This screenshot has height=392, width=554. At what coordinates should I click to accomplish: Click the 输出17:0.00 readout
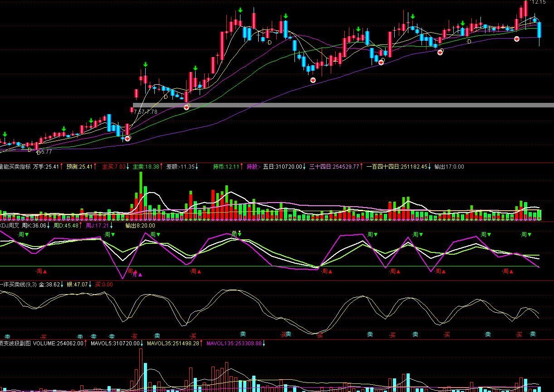tap(449, 167)
